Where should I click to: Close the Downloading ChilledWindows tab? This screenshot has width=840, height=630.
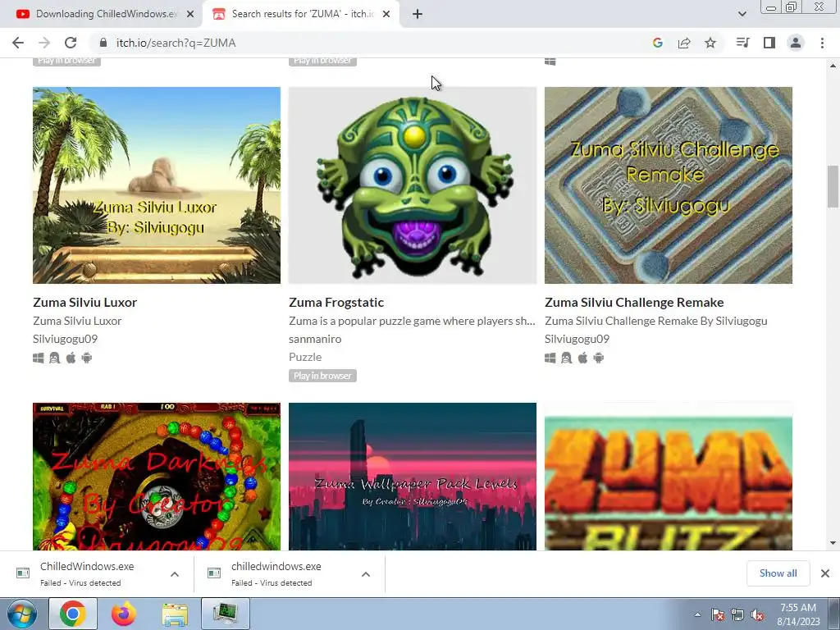[x=190, y=15]
